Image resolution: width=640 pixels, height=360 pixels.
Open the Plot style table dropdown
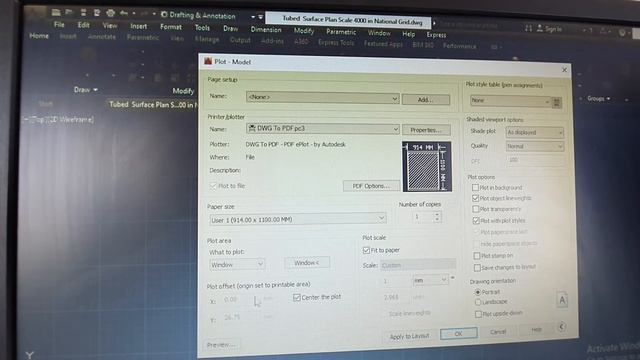[510, 100]
